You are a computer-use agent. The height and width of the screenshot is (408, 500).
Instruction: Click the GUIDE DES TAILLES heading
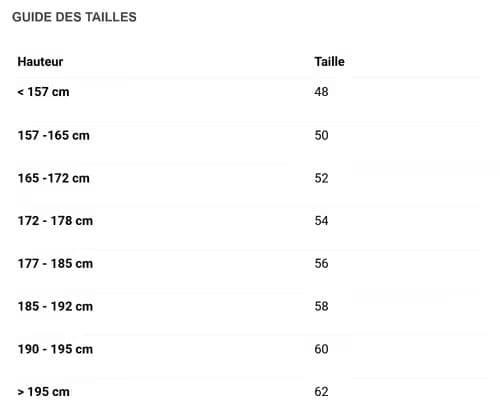(x=74, y=17)
